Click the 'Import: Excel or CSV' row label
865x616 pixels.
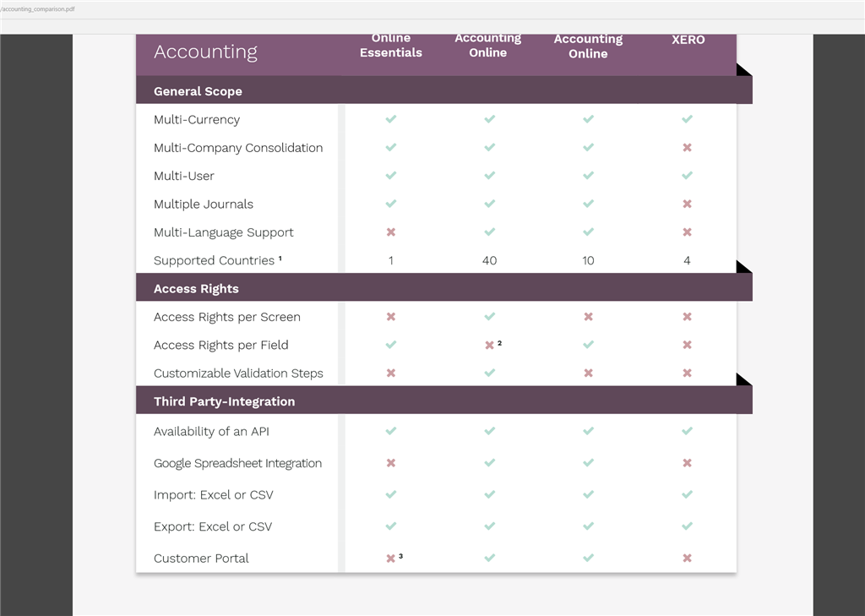pos(213,495)
